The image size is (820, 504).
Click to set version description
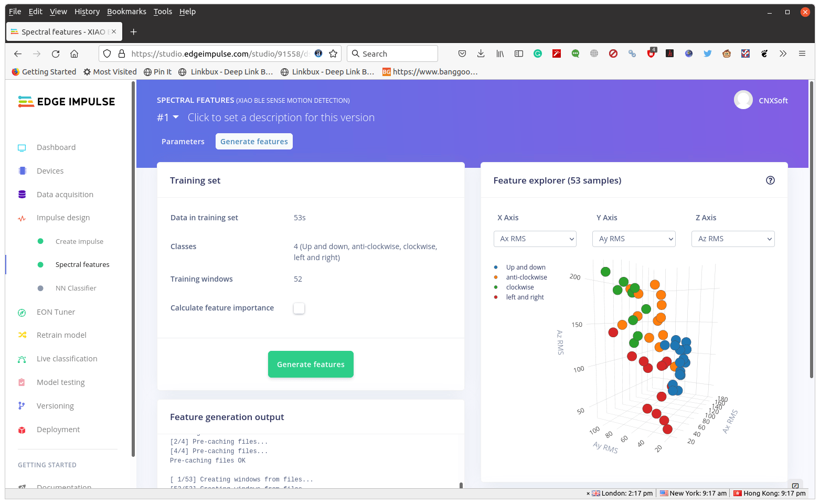281,117
